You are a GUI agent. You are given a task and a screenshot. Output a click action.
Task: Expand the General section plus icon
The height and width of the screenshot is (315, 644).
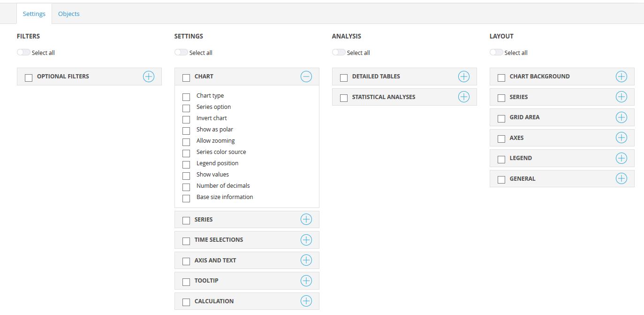pyautogui.click(x=621, y=178)
